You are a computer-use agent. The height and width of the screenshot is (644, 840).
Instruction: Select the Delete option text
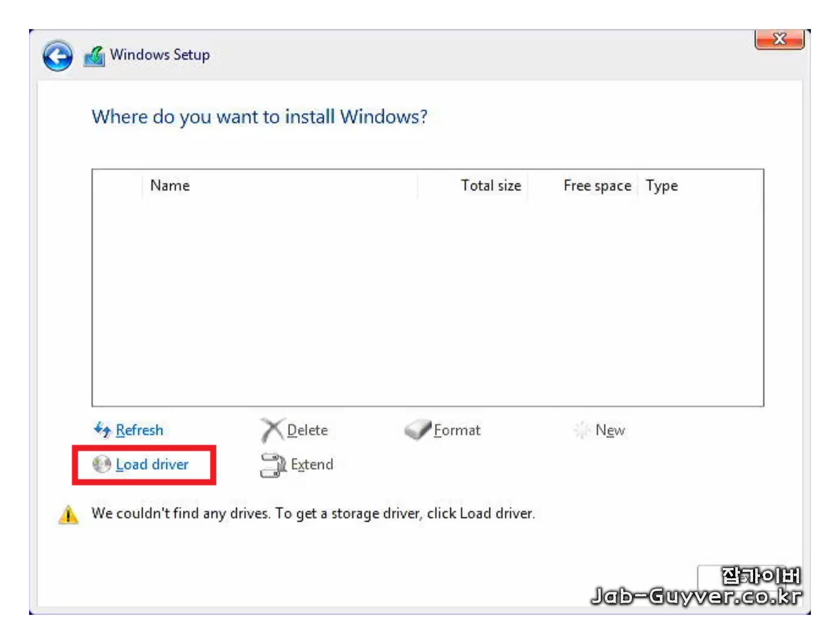tap(308, 430)
